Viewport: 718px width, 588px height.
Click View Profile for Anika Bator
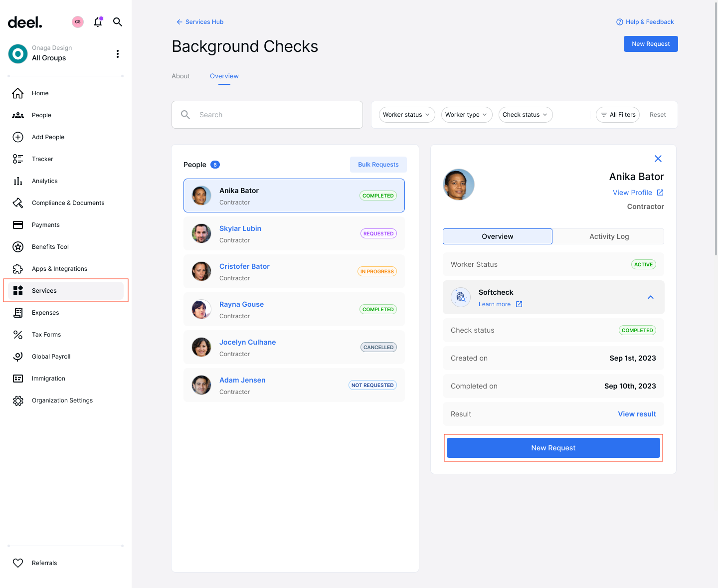pyautogui.click(x=638, y=193)
